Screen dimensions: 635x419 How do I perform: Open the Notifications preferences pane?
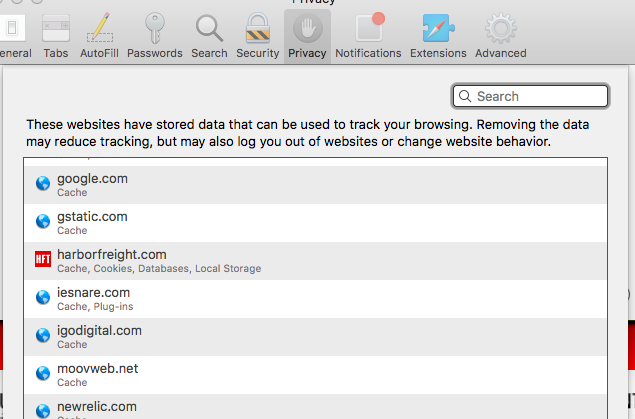[368, 35]
